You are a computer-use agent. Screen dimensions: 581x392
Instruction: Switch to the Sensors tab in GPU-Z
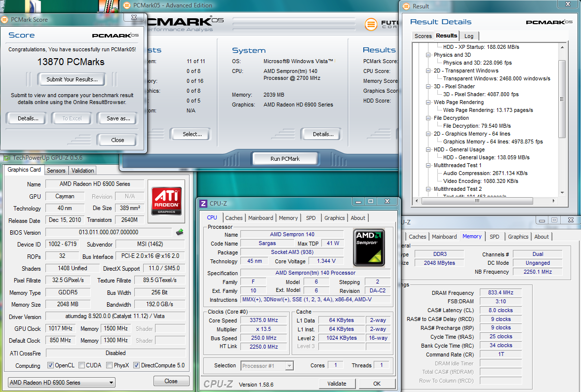point(56,170)
